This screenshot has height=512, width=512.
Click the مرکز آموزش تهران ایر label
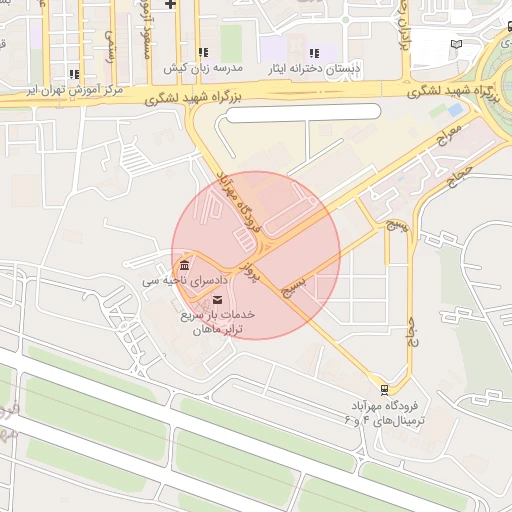click(x=75, y=90)
